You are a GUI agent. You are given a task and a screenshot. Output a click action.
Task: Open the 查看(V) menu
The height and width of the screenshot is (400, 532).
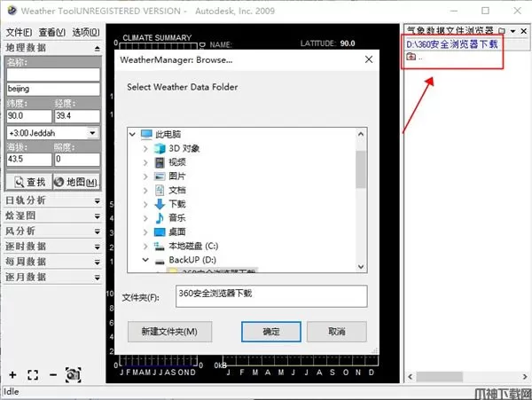[x=52, y=32]
